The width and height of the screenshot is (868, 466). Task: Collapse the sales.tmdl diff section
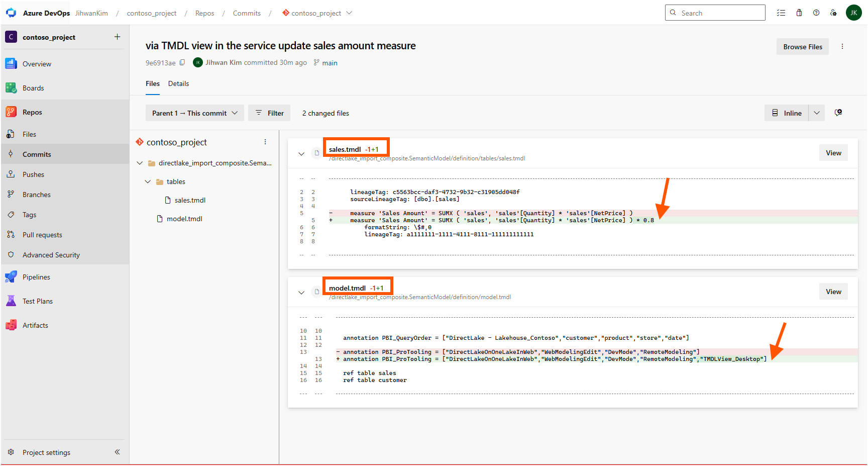click(301, 154)
